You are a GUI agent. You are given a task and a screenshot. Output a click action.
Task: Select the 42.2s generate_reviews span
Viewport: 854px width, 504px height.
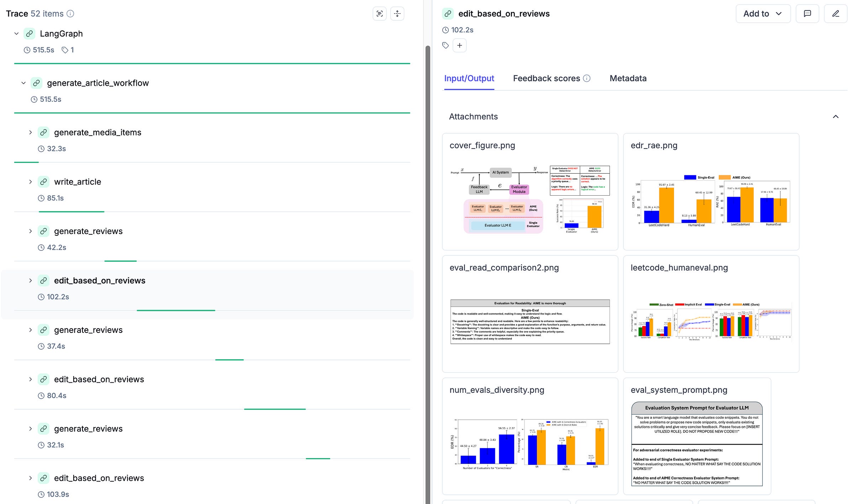[88, 232]
